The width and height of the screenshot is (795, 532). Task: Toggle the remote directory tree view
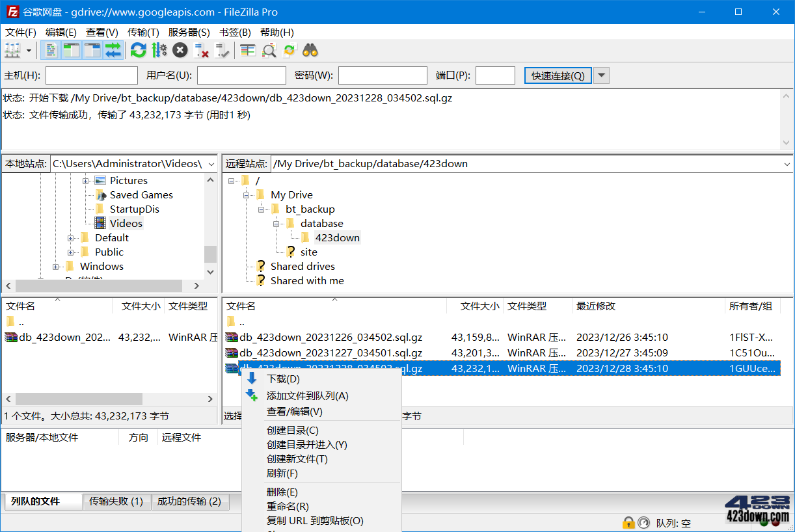92,50
